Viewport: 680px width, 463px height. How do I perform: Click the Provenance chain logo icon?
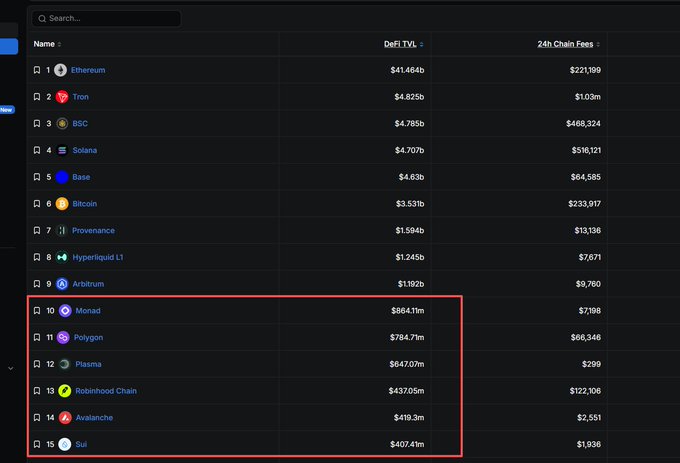click(62, 231)
